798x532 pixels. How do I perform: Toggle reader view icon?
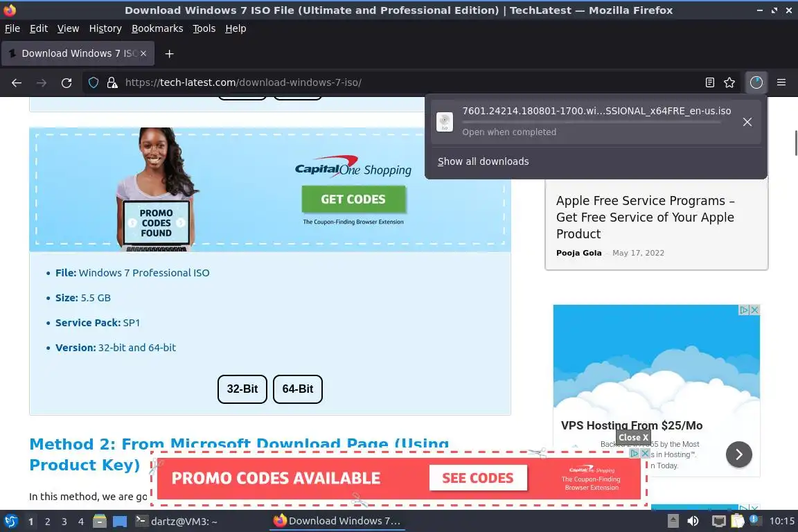click(x=709, y=82)
